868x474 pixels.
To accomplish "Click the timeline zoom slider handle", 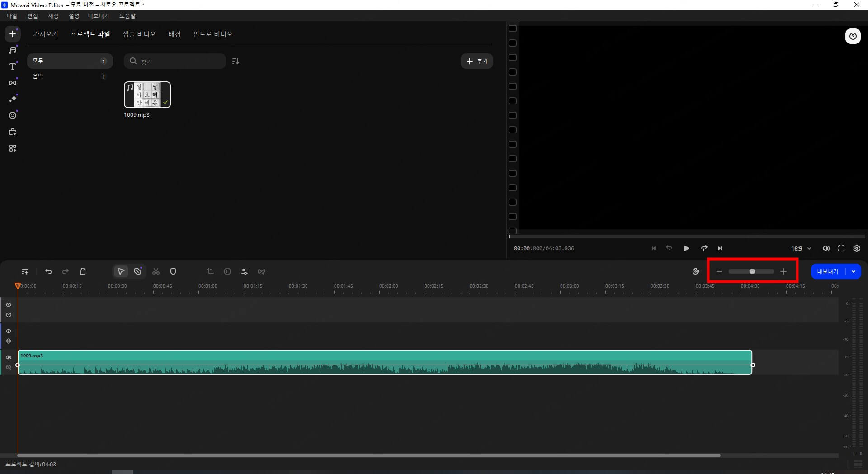I will 752,271.
